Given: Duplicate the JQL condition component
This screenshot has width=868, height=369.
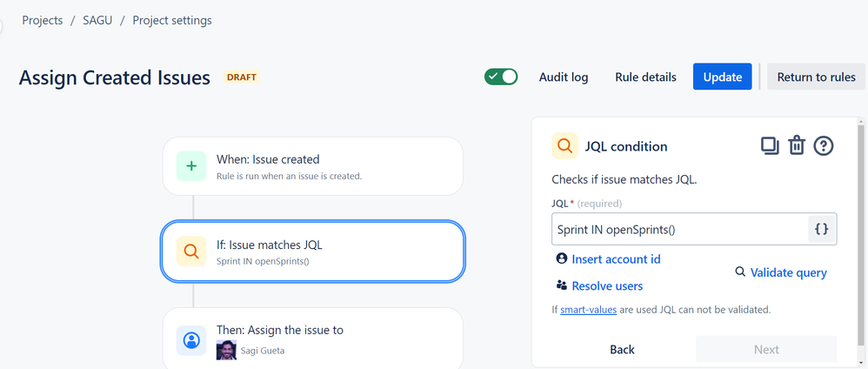Looking at the screenshot, I should pyautogui.click(x=770, y=146).
